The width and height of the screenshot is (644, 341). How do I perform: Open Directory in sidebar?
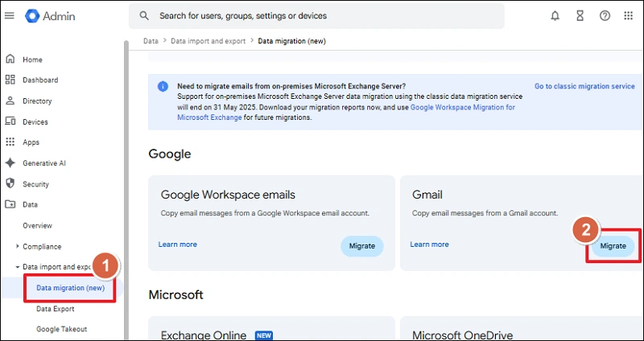37,101
